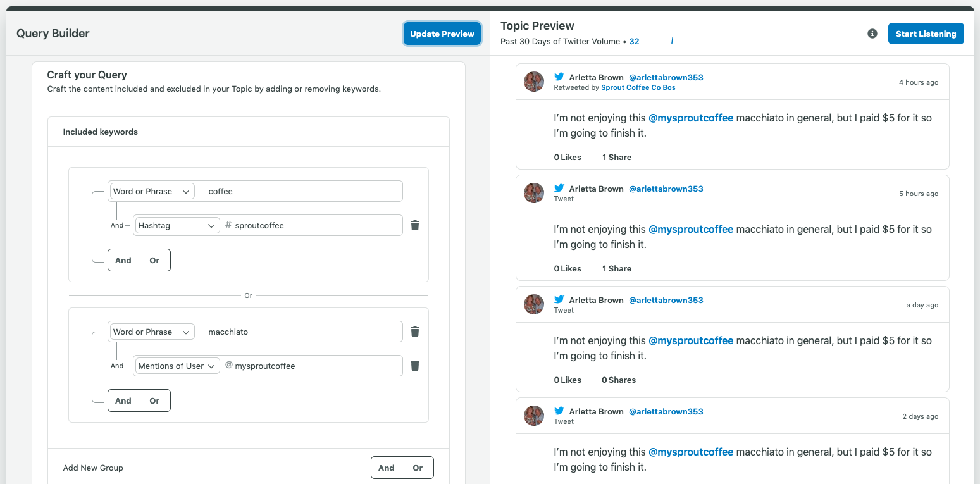Open the avatar on the 2 days ago tweet

click(534, 416)
